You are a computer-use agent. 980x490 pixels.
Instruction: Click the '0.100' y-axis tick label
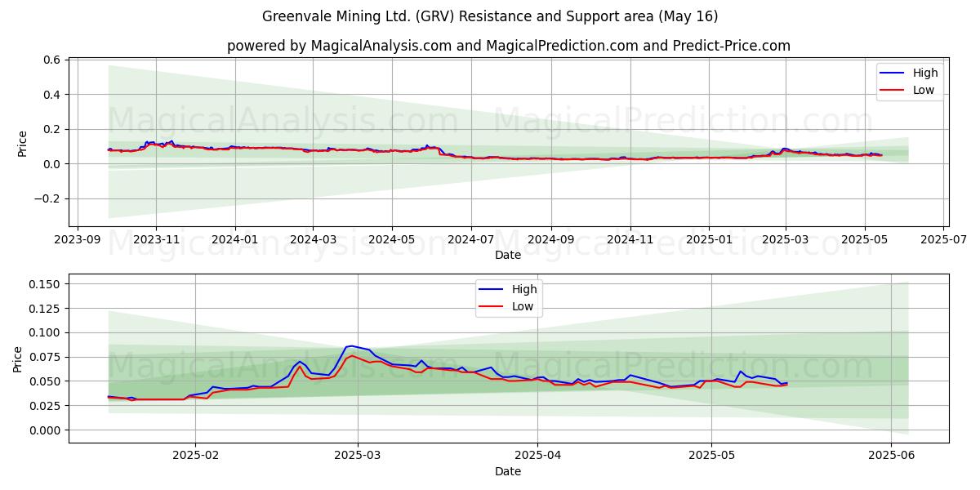tap(46, 333)
